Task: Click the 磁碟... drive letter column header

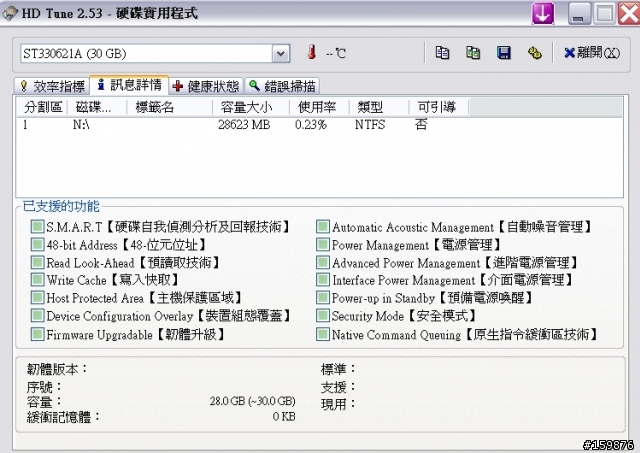Action: [x=98, y=107]
